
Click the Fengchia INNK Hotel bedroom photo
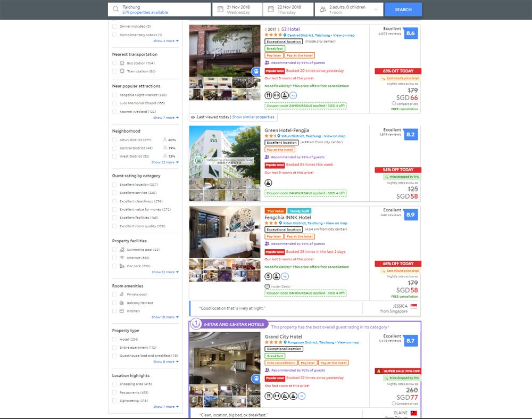click(x=225, y=232)
